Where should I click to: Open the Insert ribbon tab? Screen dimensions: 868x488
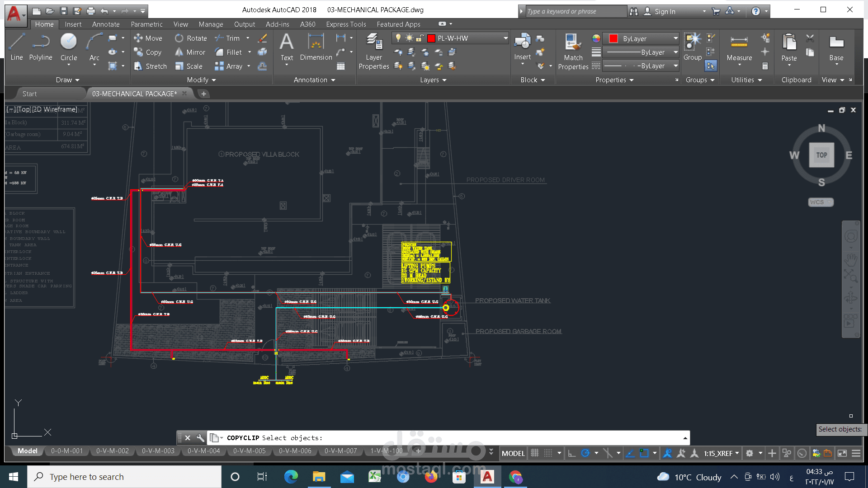coord(73,24)
